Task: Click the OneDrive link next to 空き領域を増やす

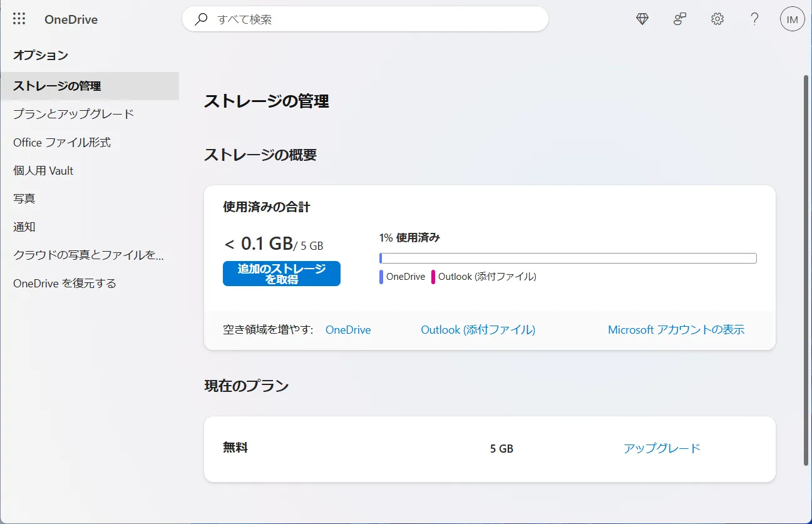Action: (348, 330)
